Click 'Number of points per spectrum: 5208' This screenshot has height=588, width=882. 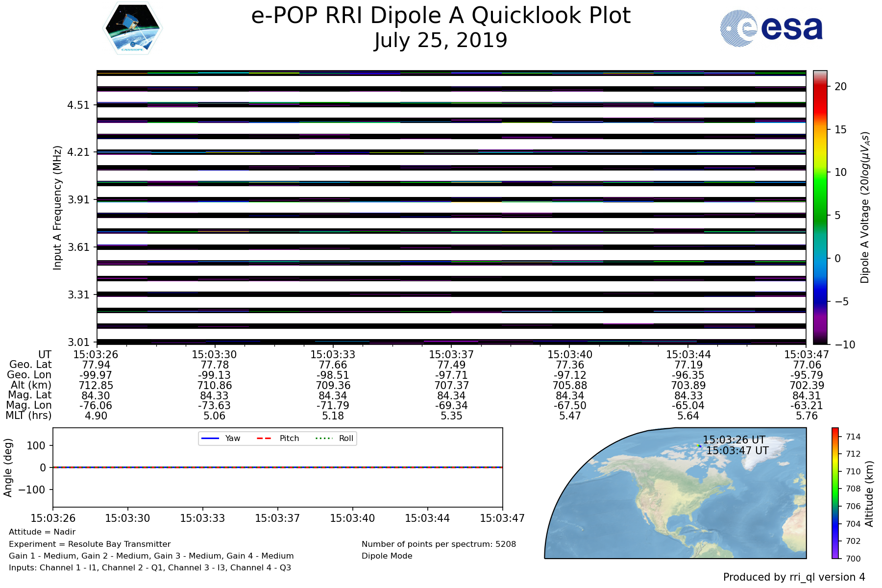[x=439, y=544]
